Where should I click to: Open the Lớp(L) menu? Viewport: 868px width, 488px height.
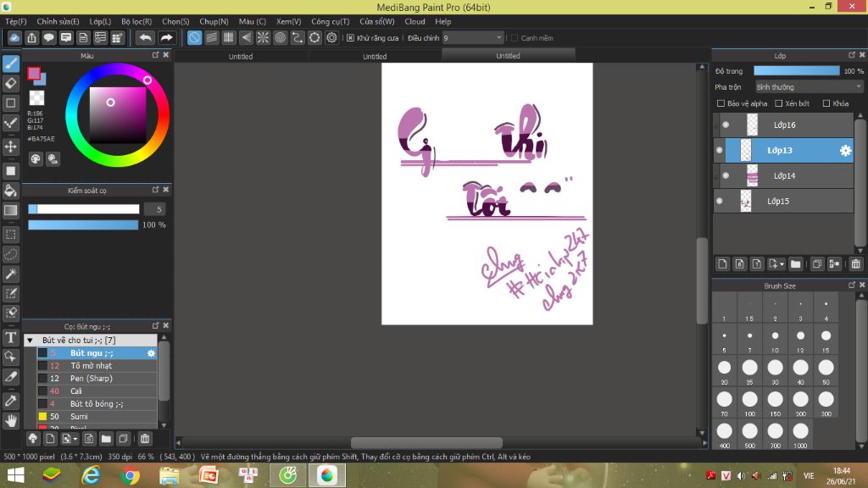pyautogui.click(x=100, y=21)
